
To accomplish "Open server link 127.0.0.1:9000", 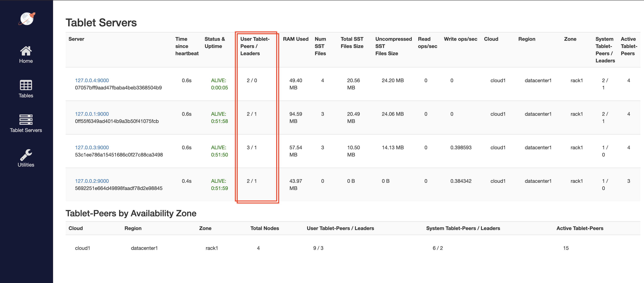I will (x=92, y=114).
